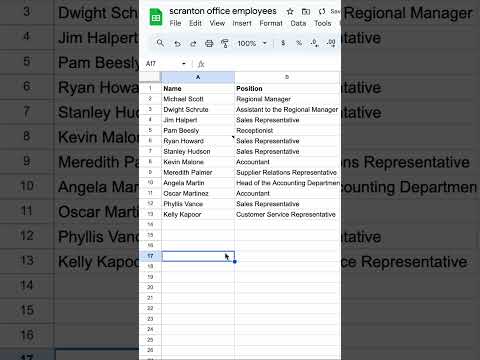
Task: Select the Ryan Howard cell
Action: point(198,141)
